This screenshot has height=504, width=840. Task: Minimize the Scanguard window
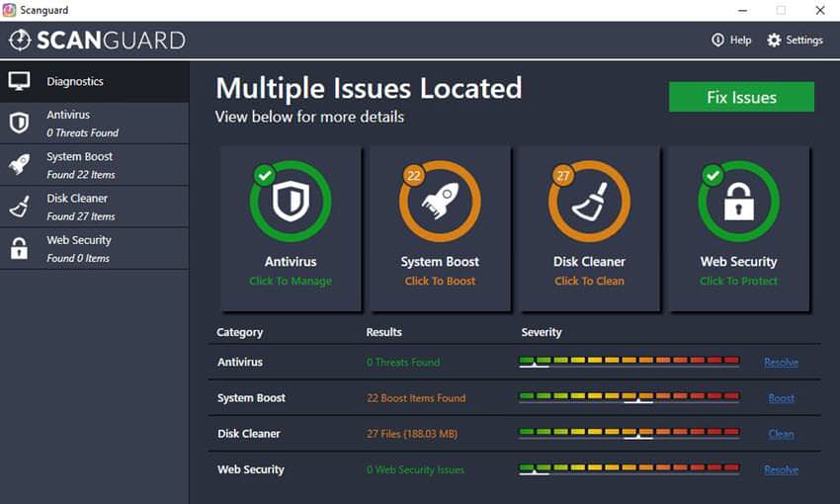742,10
